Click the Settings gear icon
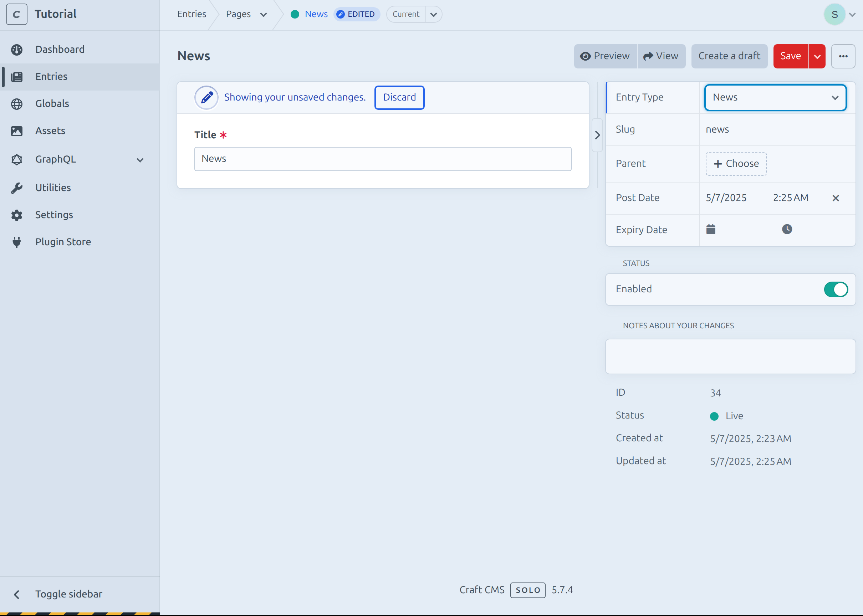This screenshot has width=863, height=616. tap(17, 215)
